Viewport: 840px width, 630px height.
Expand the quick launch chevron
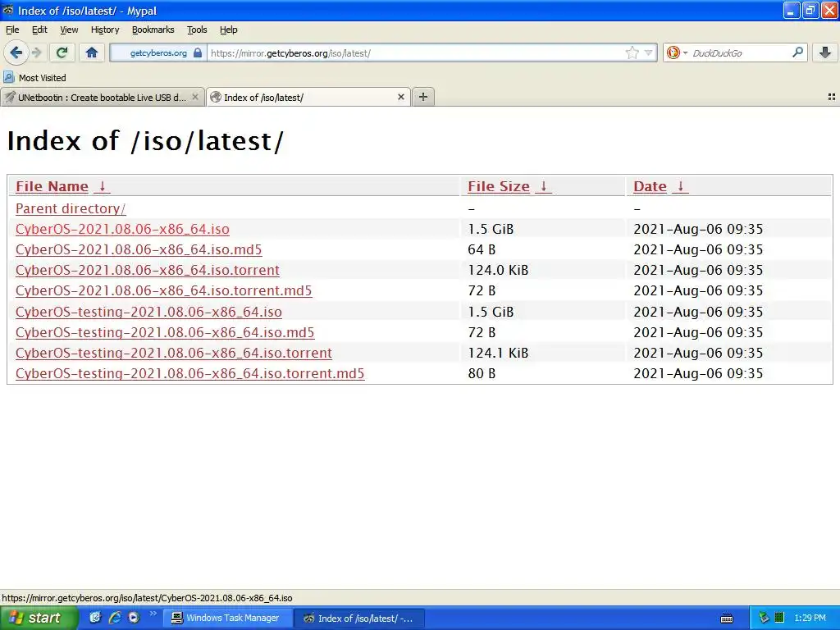point(153,614)
